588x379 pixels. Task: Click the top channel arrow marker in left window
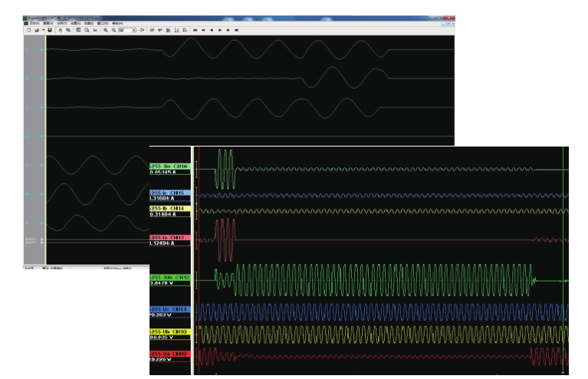(x=41, y=50)
